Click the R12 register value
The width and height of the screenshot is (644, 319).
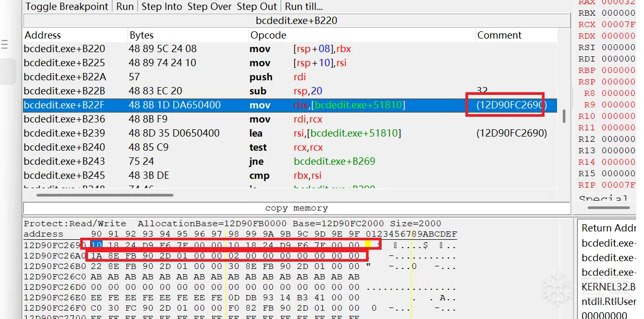pos(619,139)
